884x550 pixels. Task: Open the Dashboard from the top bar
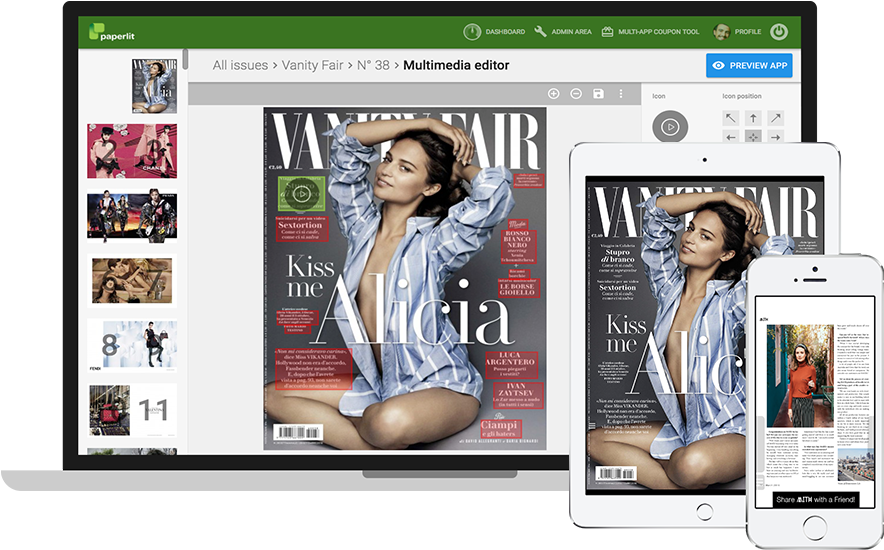(494, 32)
